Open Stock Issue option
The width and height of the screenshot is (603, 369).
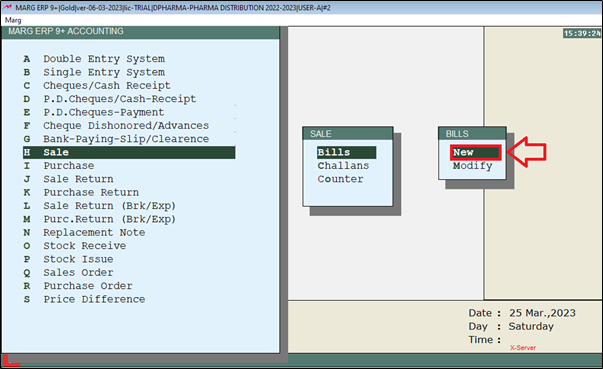tap(78, 259)
